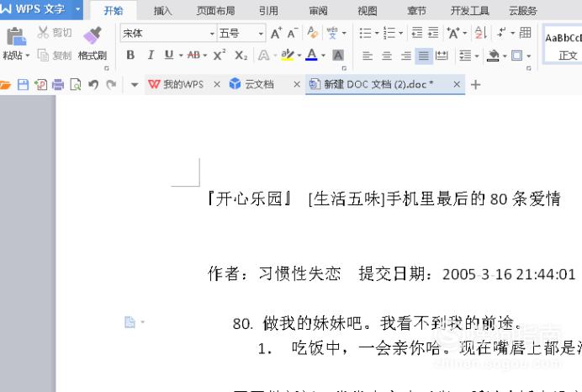Viewport: 582px width, 392px height.
Task: Toggle strikethrough AB formatting
Action: (x=193, y=56)
